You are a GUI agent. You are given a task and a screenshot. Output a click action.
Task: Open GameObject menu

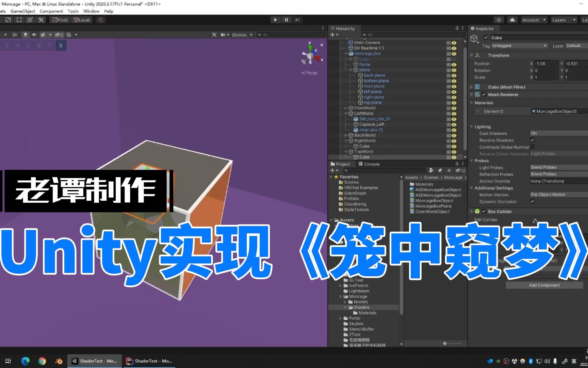[x=23, y=11]
